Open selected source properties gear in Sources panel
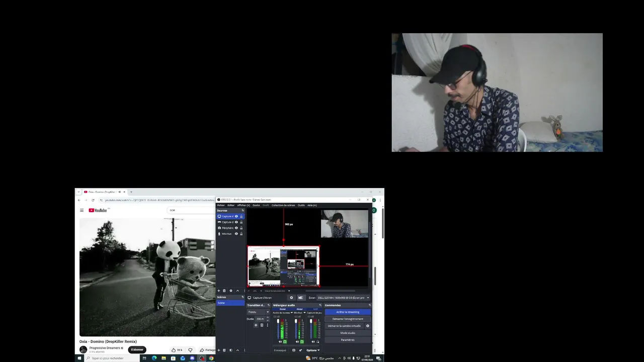Viewport: 644px width, 362px height. [x=231, y=291]
